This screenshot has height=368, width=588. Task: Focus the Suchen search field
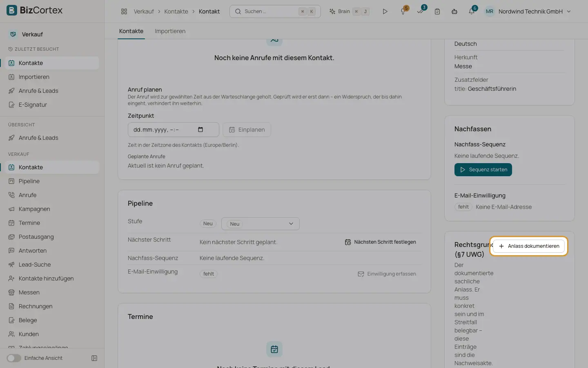click(275, 11)
